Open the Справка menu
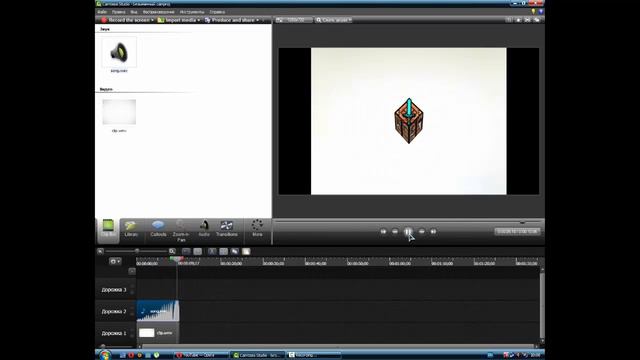Viewport: 640px width, 360px height. point(217,12)
